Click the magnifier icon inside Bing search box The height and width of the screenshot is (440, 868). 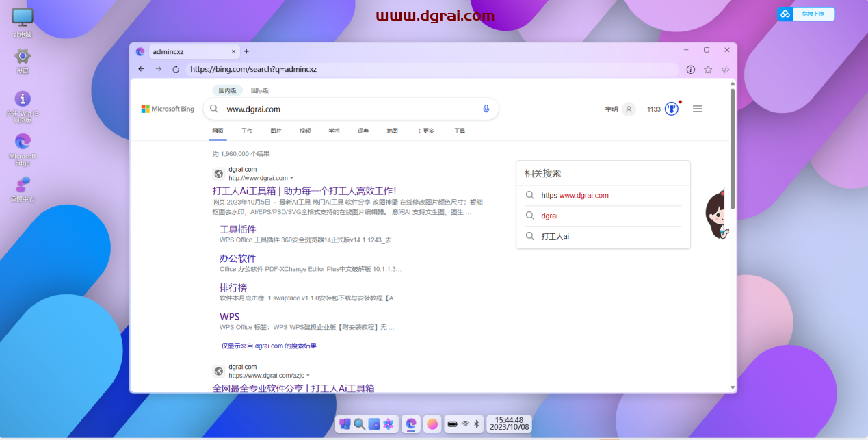(214, 109)
